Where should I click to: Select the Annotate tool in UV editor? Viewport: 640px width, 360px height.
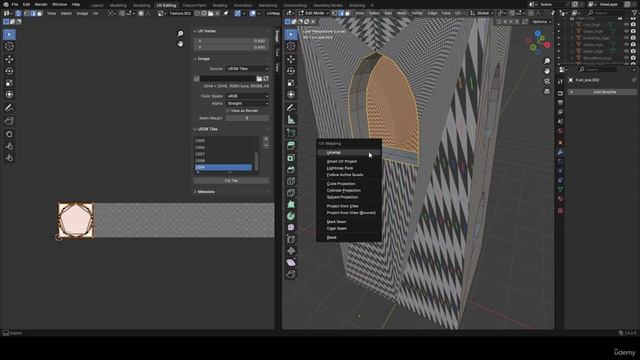(9, 108)
